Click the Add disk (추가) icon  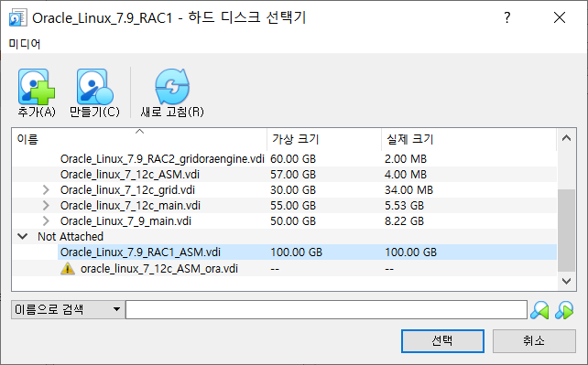tap(37, 87)
